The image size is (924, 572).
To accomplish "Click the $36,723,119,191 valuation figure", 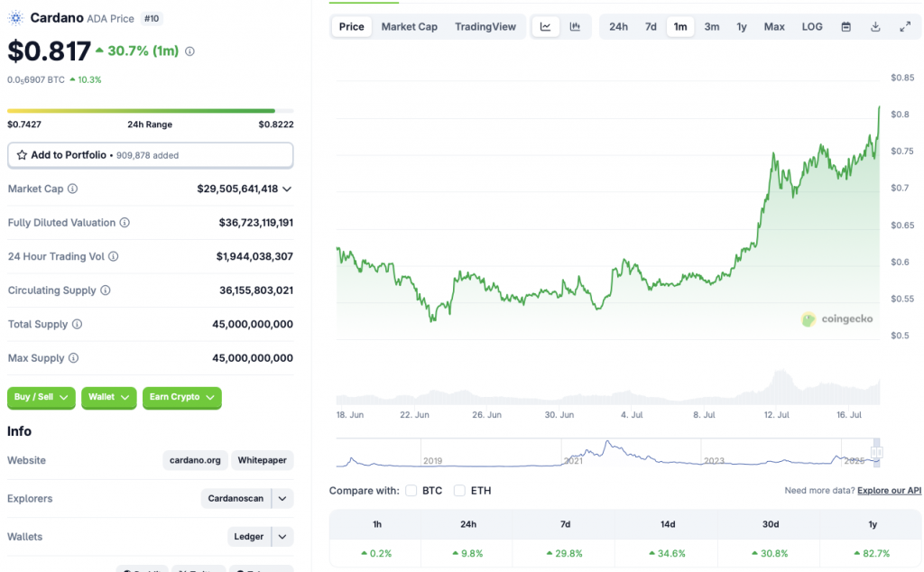I will (x=255, y=223).
